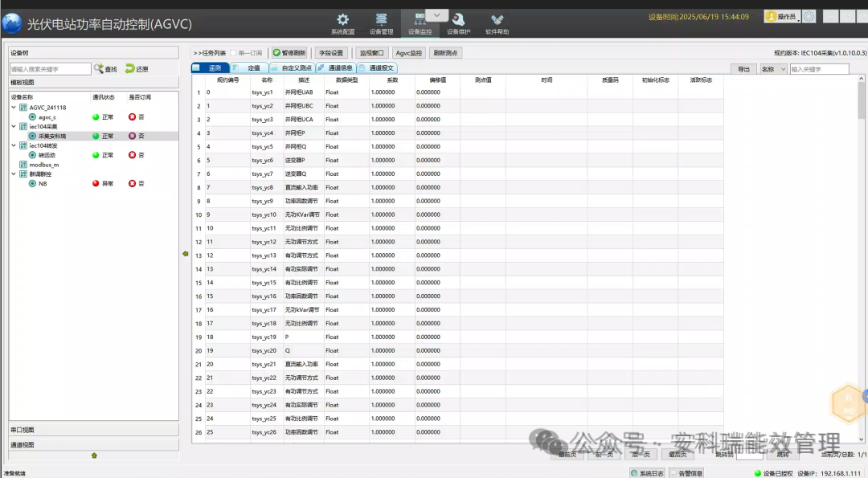This screenshot has height=478, width=868.
Task: Switch to the 遥测 tab
Action: pyautogui.click(x=211, y=68)
